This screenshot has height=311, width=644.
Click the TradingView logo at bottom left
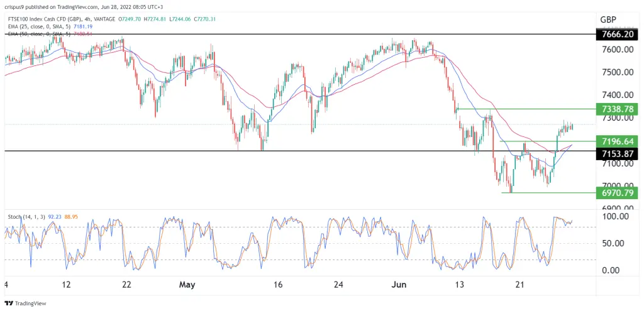[25, 303]
